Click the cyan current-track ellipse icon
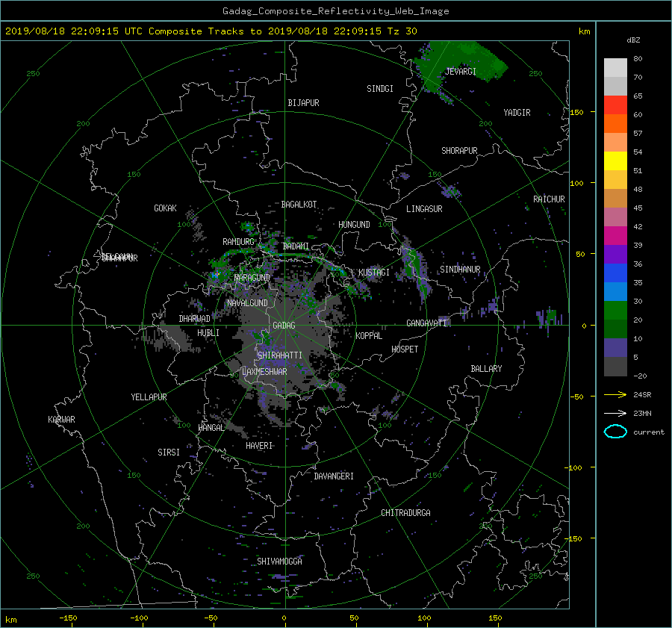Screen dimensions: 672x628 615,432
